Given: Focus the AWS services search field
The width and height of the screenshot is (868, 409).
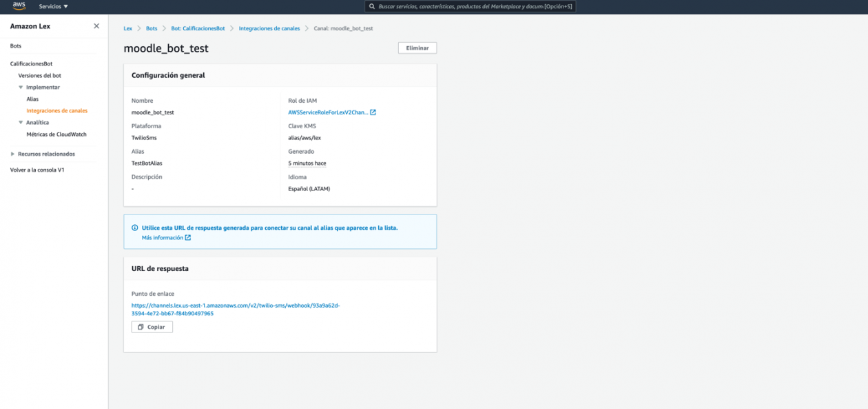Looking at the screenshot, I should pos(470,6).
